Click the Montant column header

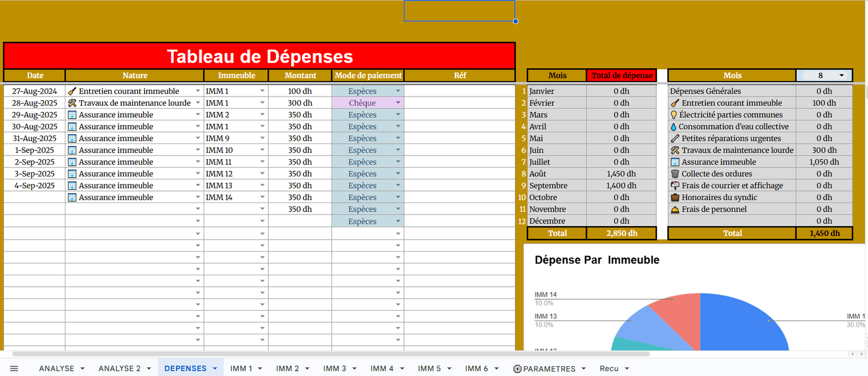(300, 75)
